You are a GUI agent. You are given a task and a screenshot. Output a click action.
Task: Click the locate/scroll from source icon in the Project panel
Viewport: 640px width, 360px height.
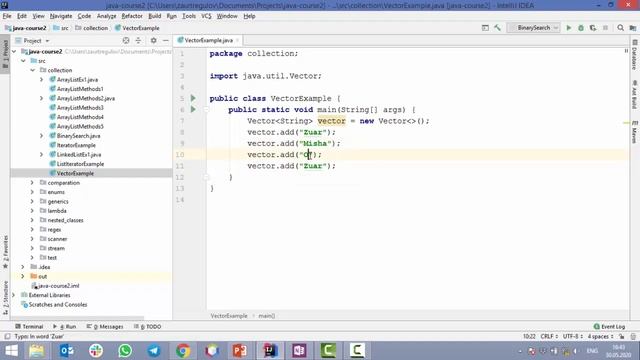click(126, 40)
